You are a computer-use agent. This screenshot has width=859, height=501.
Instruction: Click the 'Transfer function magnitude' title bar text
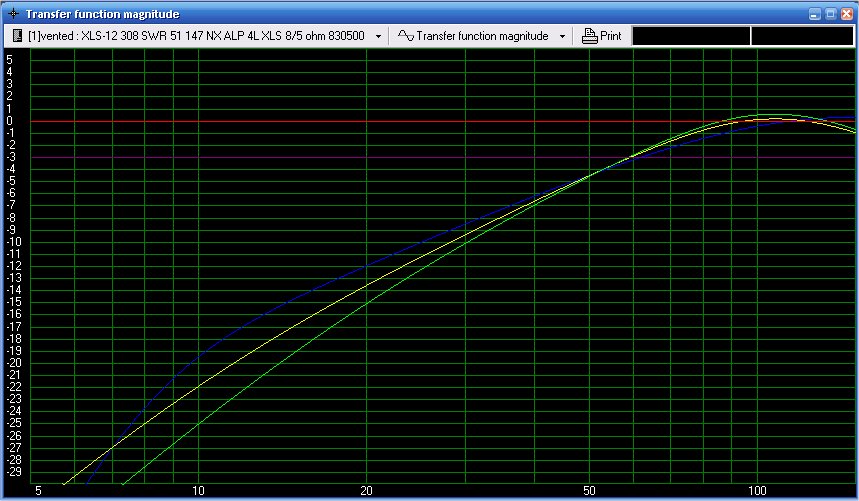pyautogui.click(x=102, y=14)
